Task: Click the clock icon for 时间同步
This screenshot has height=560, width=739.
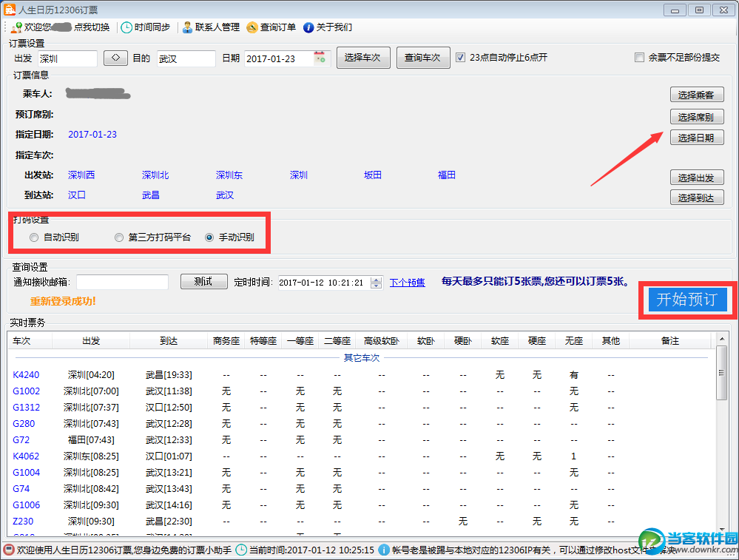Action: [126, 27]
